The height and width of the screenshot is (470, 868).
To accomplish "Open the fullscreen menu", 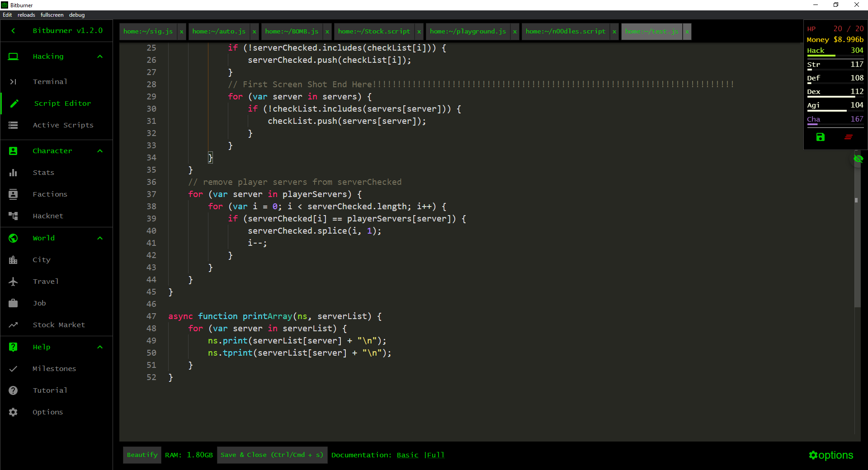I will 52,15.
